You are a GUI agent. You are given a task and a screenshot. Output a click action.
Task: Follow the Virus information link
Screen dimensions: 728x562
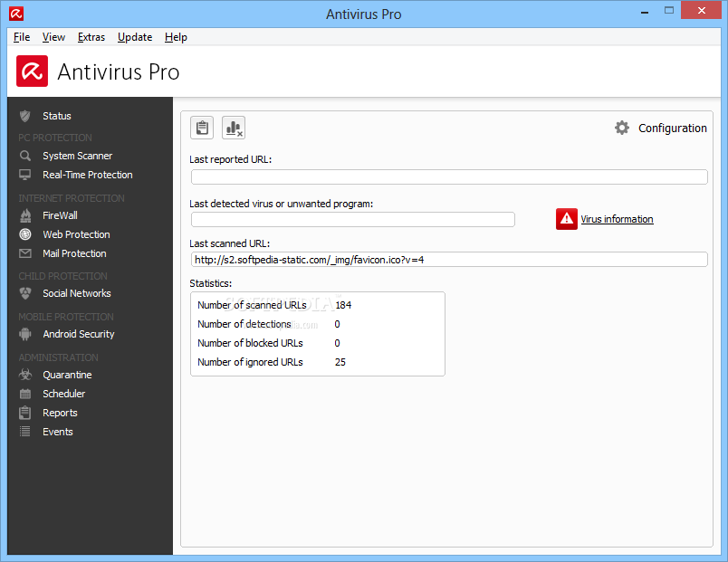pyautogui.click(x=617, y=219)
